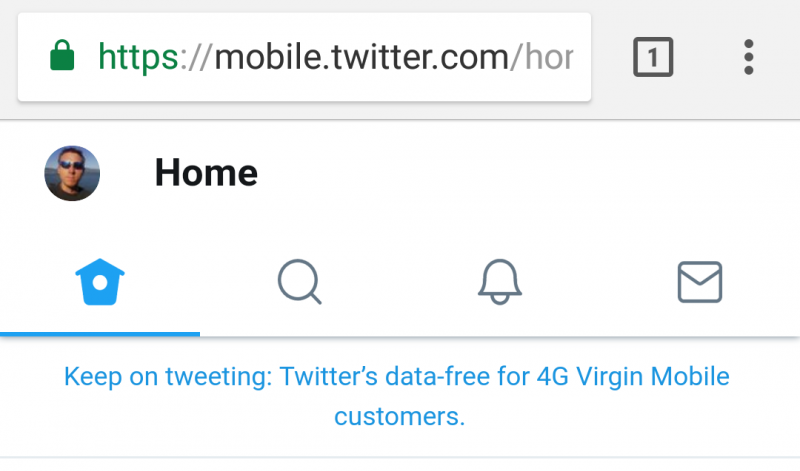Tap the profile avatar picture

click(x=72, y=173)
